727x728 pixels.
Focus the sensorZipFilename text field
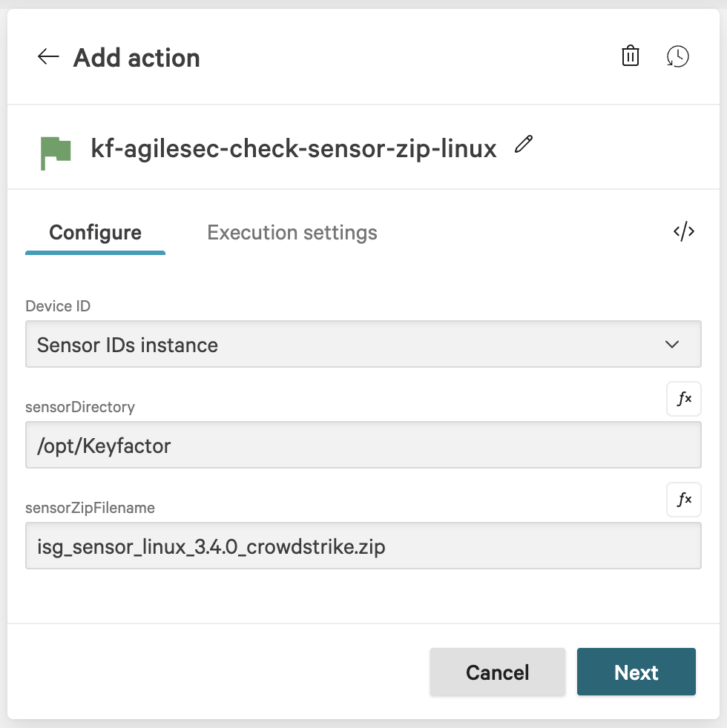point(363,546)
